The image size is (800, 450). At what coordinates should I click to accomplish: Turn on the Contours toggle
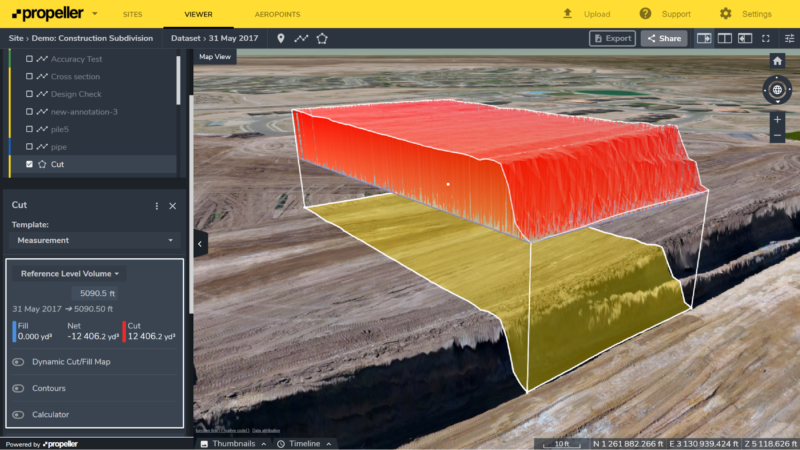(18, 388)
